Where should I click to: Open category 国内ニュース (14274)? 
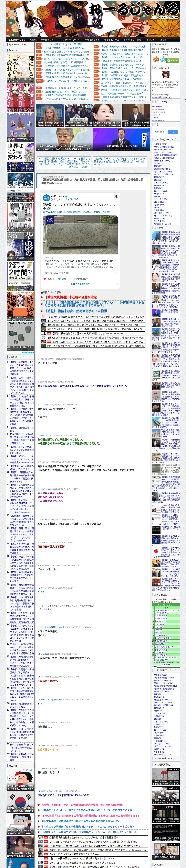163,152
